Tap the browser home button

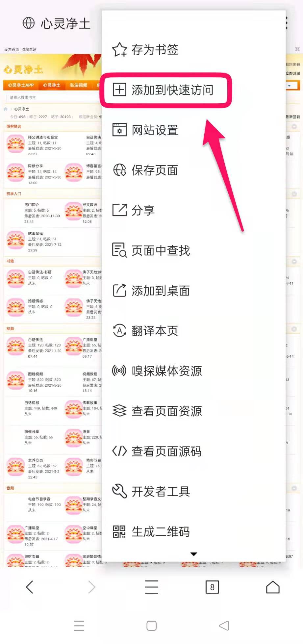273,587
